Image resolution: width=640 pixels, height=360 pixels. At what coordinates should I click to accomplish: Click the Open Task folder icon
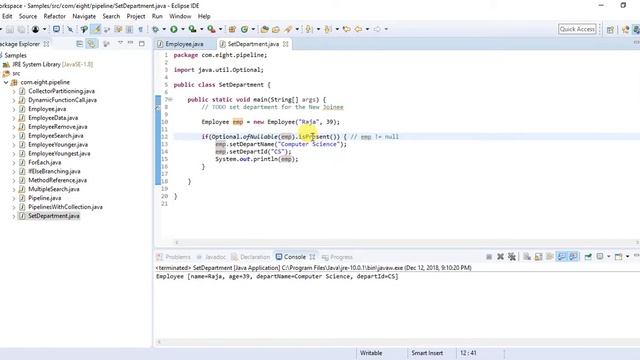276,29
